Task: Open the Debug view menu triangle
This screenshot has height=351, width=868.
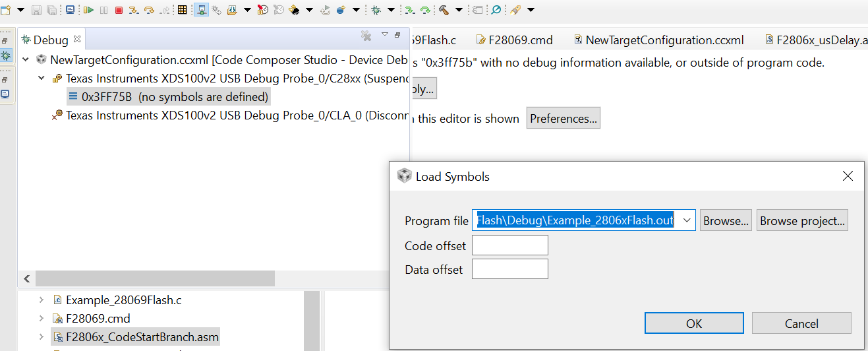Action: pyautogui.click(x=385, y=34)
